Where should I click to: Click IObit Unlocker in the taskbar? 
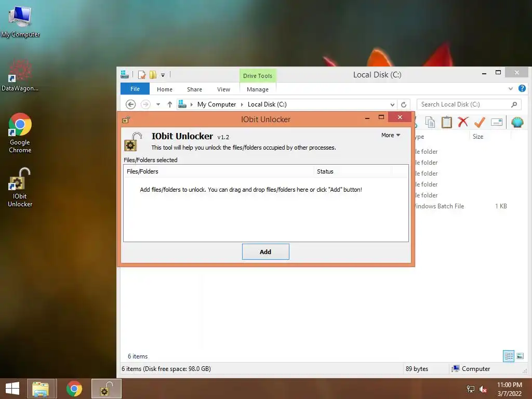point(106,389)
